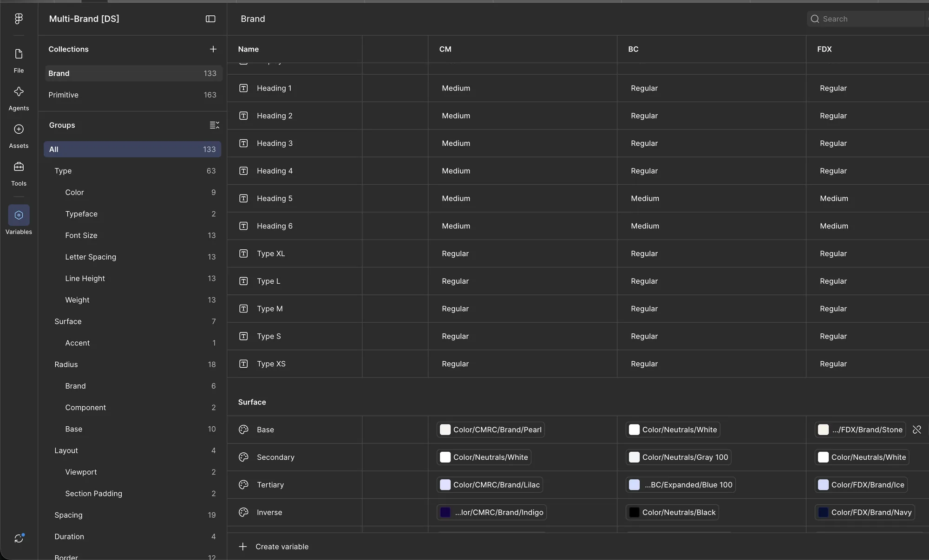929x560 pixels.
Task: Select the Duration group
Action: tap(132, 536)
